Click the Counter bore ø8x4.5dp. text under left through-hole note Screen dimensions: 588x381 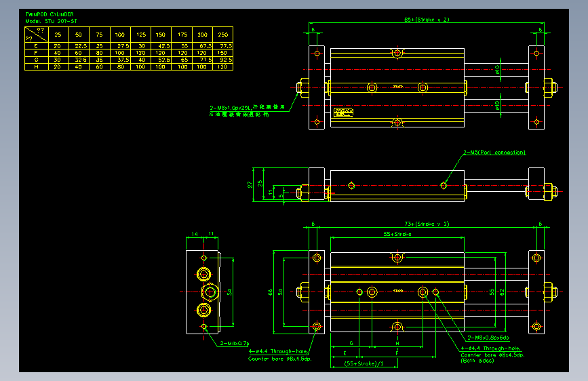click(279, 359)
